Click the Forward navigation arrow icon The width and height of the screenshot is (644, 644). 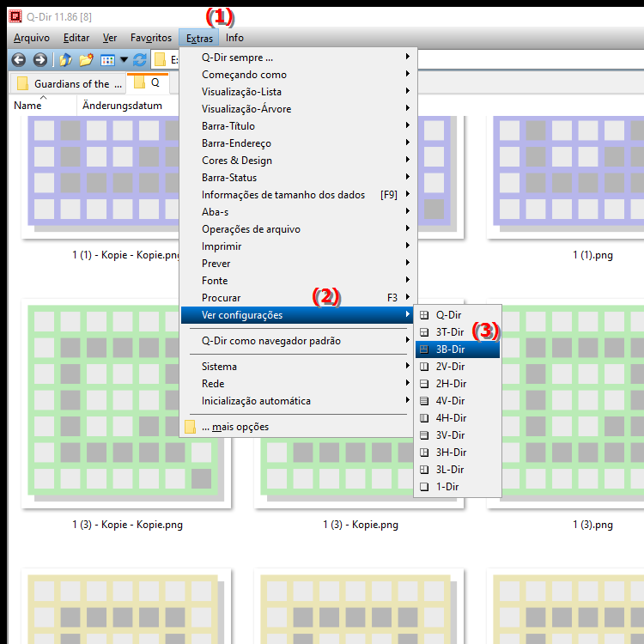click(x=39, y=60)
